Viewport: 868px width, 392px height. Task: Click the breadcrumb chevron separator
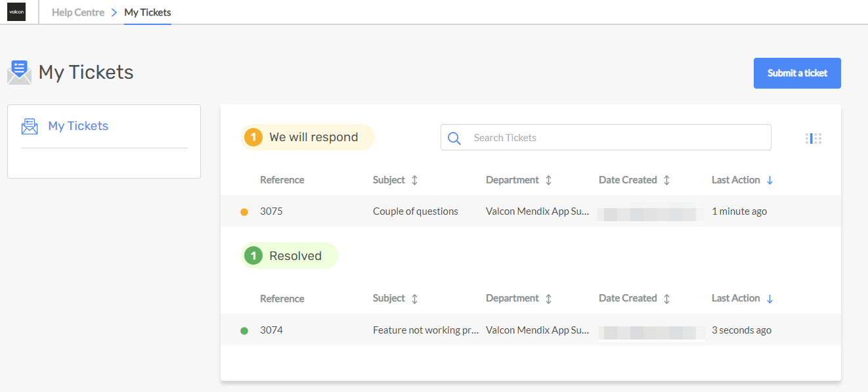point(114,12)
